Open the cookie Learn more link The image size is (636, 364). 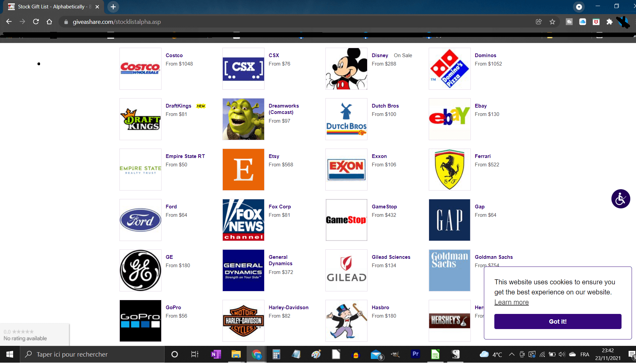(511, 302)
